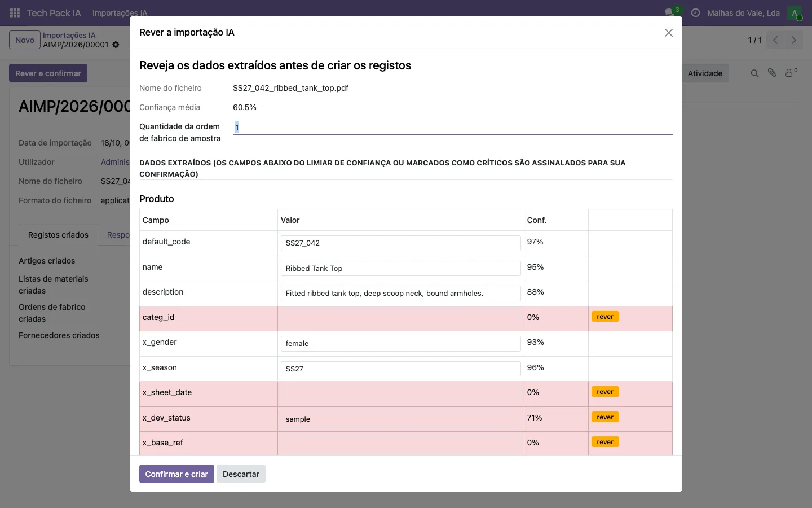This screenshot has height=508, width=812.
Task: Open the gear actions menu beside AIMP/2026/00001
Action: tap(116, 45)
